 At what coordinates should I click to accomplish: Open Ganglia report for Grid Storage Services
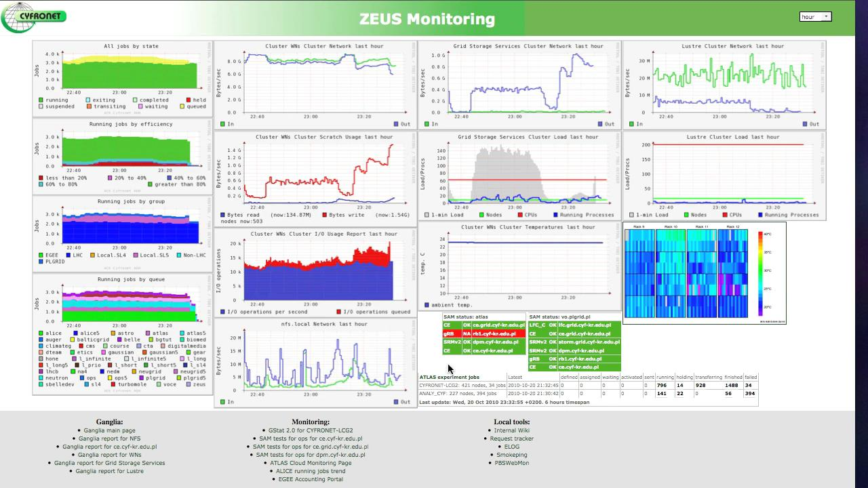click(x=109, y=463)
